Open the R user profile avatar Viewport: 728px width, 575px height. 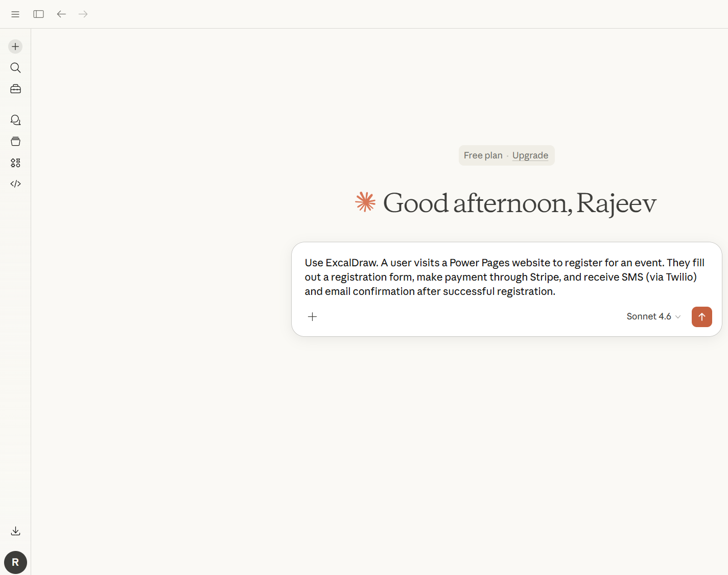15,562
